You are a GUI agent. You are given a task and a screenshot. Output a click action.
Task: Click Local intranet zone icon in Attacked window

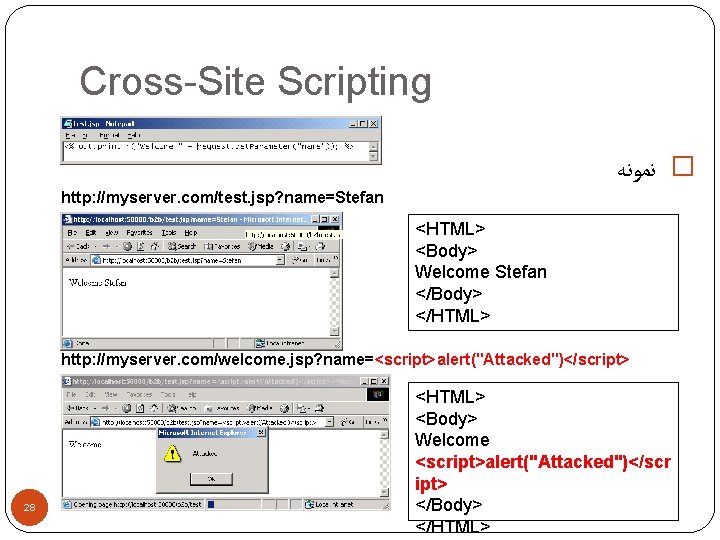(x=309, y=505)
